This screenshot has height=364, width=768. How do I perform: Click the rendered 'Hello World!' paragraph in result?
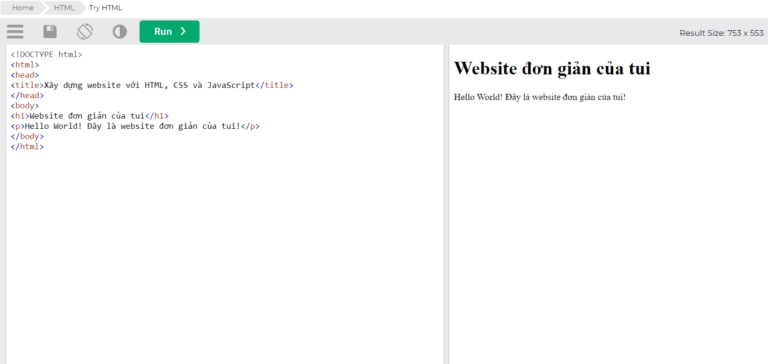pyautogui.click(x=540, y=97)
